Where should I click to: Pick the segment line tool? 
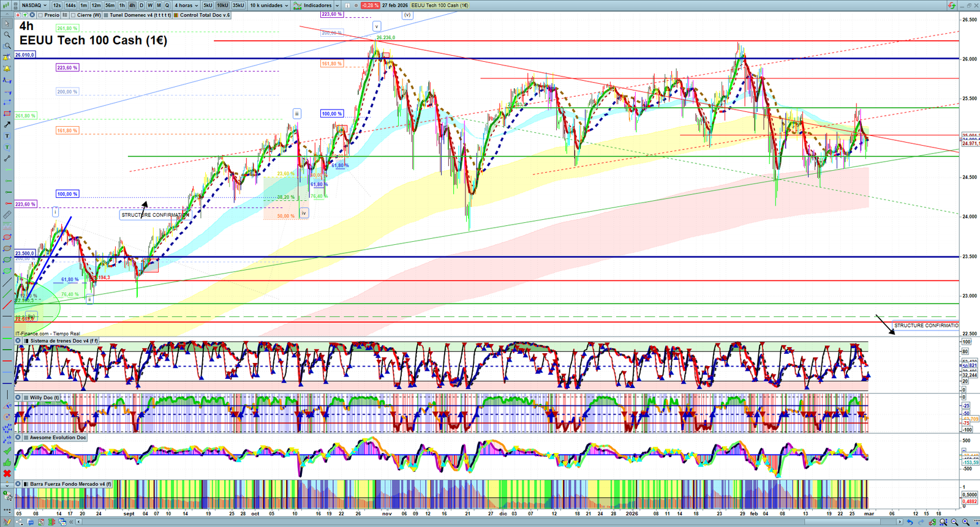(x=7, y=159)
